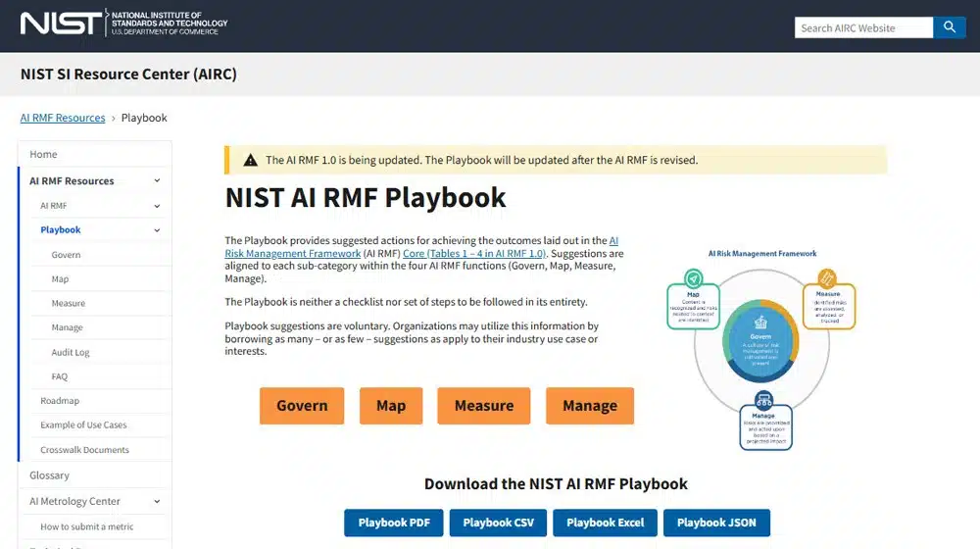Click the search magnifier button
Screen dimensions: 980x549
(x=950, y=27)
